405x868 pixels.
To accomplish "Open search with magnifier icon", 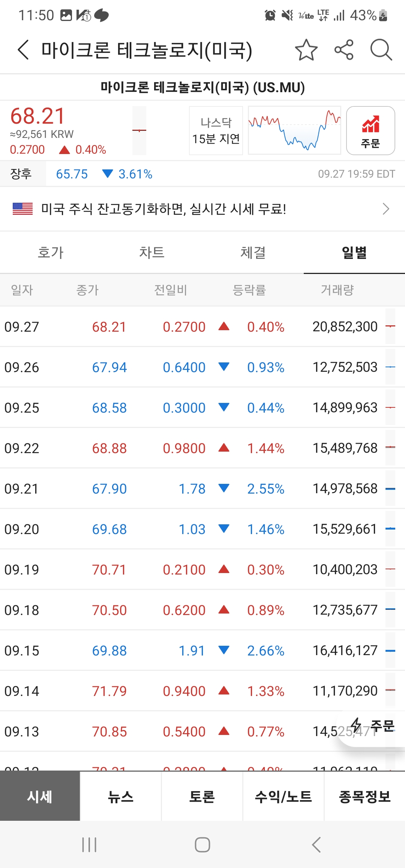I will click(381, 50).
